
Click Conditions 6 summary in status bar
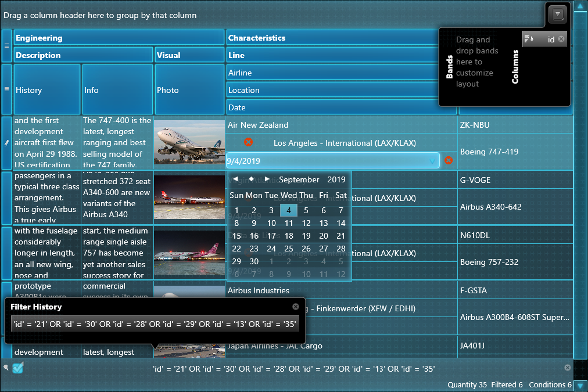pyautogui.click(x=550, y=384)
